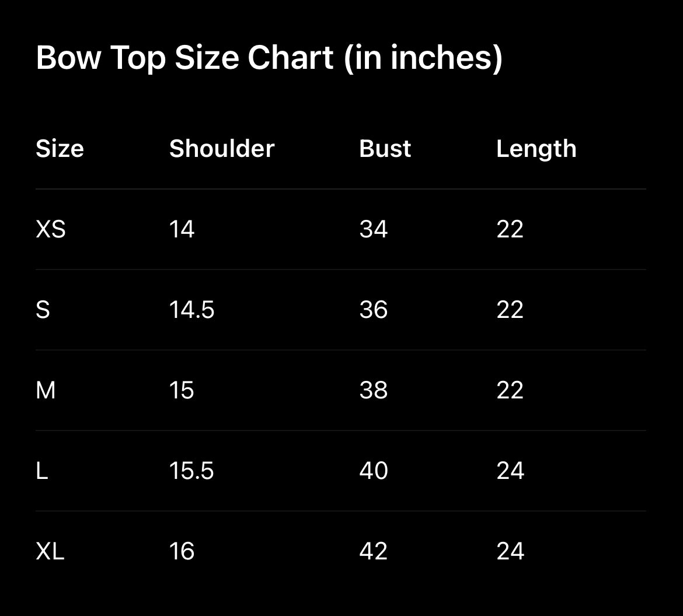The image size is (683, 616).
Task: Click the Size column header
Action: pos(60,149)
